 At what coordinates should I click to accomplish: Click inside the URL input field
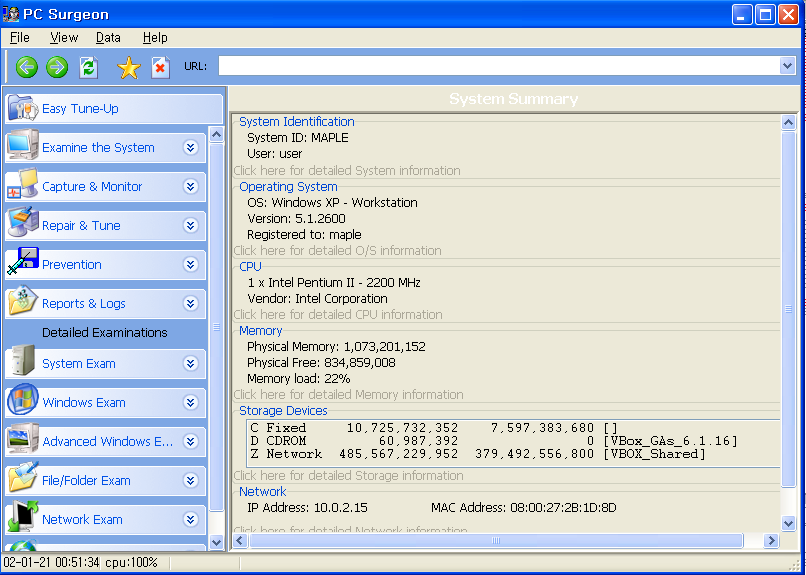tap(499, 66)
